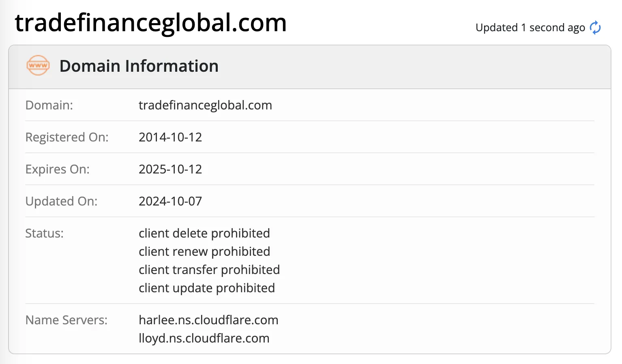Viewport: 622px width, 364px height.
Task: Click the 'Updated On:' label
Action: point(62,201)
